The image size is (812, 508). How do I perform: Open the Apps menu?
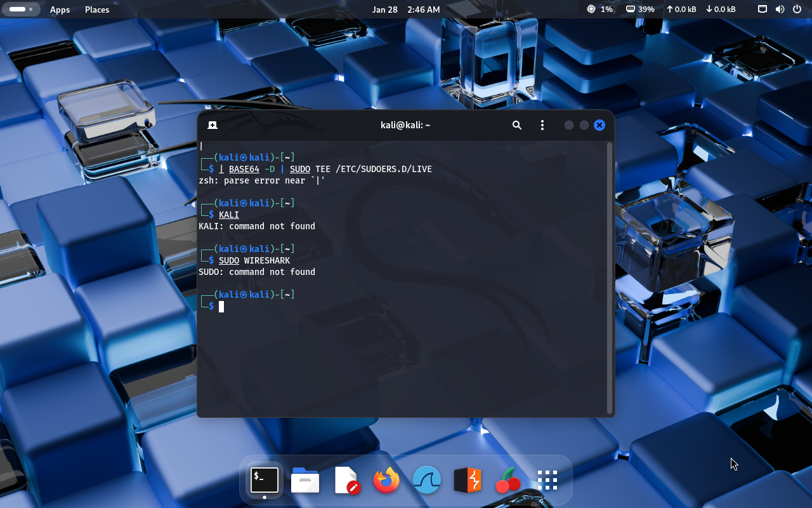click(x=60, y=10)
